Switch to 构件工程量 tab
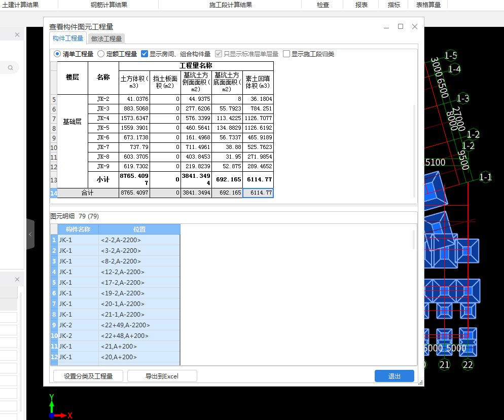This screenshot has width=504, height=420. click(68, 38)
